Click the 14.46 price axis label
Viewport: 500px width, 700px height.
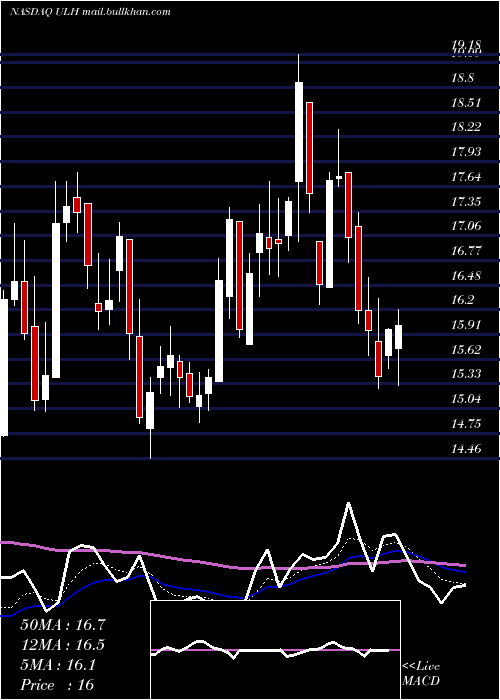[x=466, y=449]
